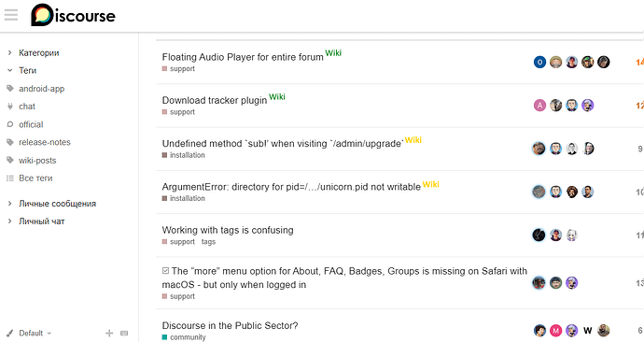Screen dimensions: 644x342
Task: Click Wiki badge on Undefined method topic
Action: pyautogui.click(x=413, y=140)
